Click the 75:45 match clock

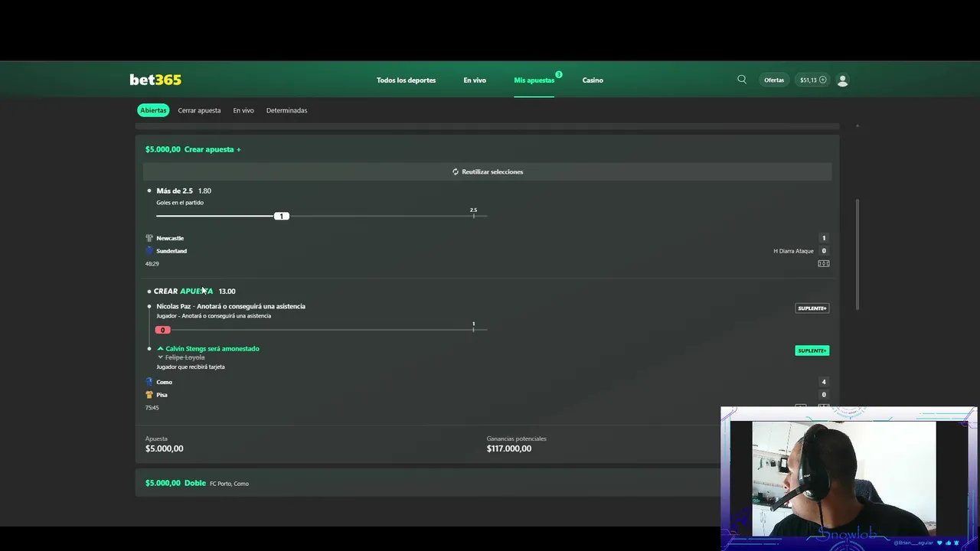[152, 408]
